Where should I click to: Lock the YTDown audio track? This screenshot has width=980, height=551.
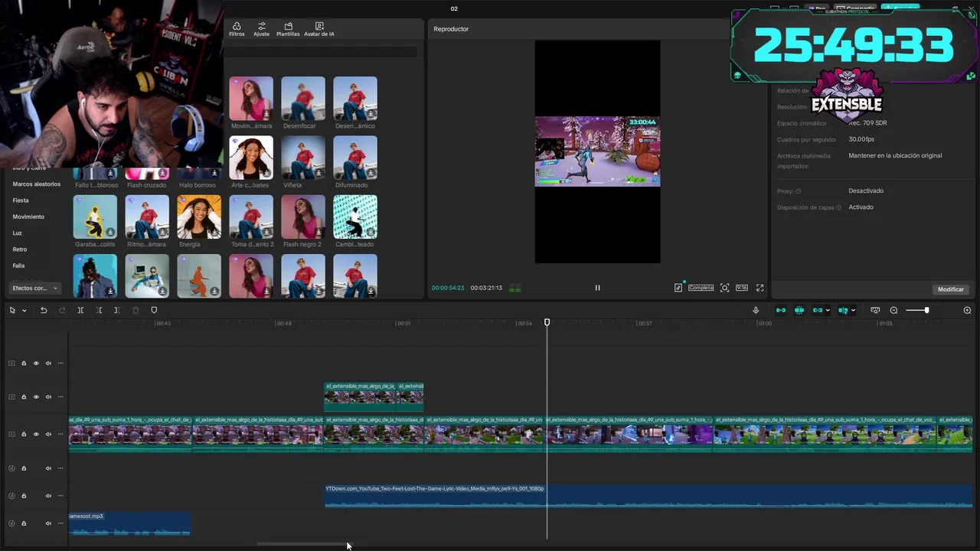click(24, 496)
